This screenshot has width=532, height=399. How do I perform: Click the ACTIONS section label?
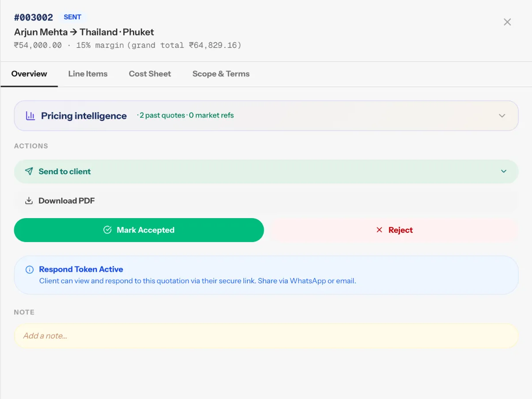[x=31, y=146]
